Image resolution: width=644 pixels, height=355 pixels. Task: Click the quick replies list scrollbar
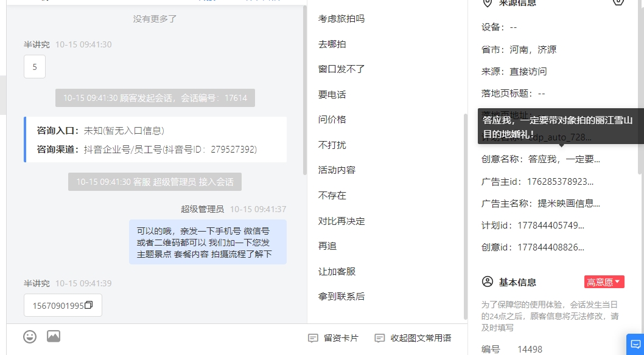pos(465,216)
